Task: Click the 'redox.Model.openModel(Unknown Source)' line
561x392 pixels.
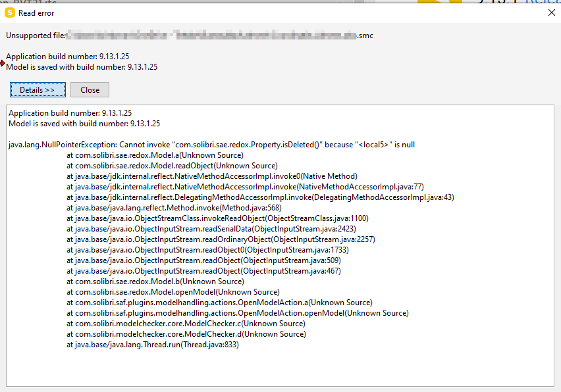Action: pyautogui.click(x=173, y=292)
